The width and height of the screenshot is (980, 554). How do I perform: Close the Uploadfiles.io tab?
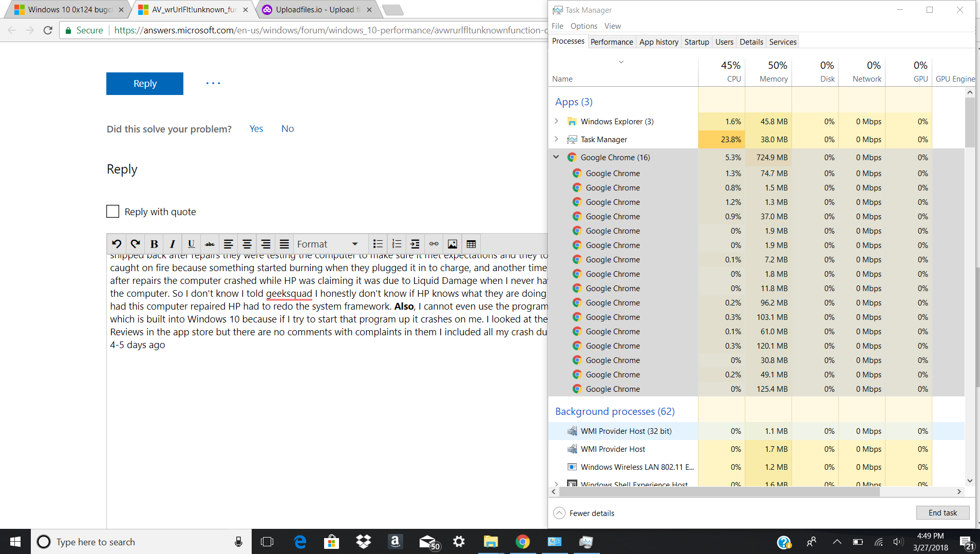click(369, 10)
